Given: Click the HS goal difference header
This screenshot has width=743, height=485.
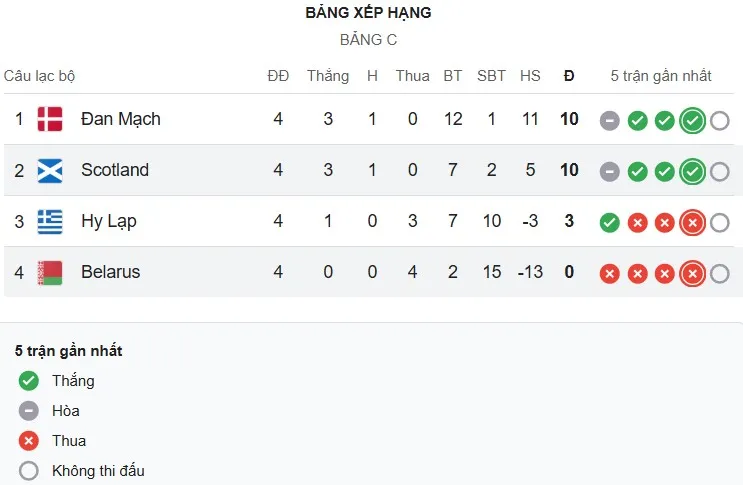Looking at the screenshot, I should pos(530,76).
